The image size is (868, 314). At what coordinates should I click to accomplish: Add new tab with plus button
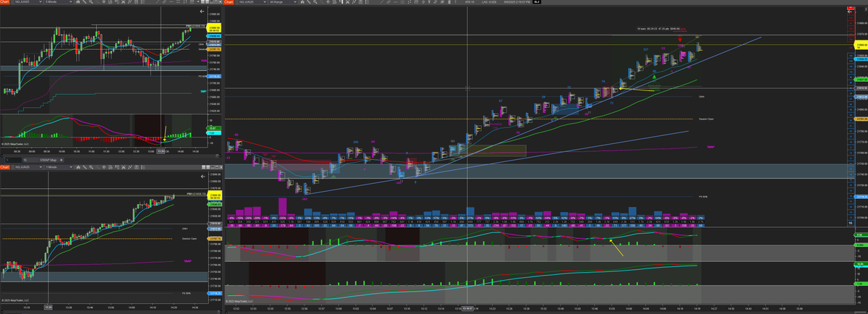coord(61,160)
